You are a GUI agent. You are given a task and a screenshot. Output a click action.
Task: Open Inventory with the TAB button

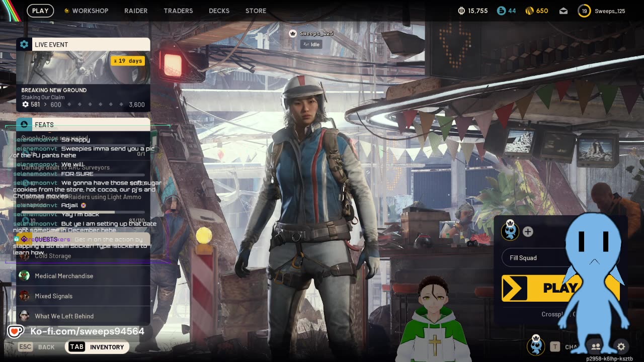(97, 347)
